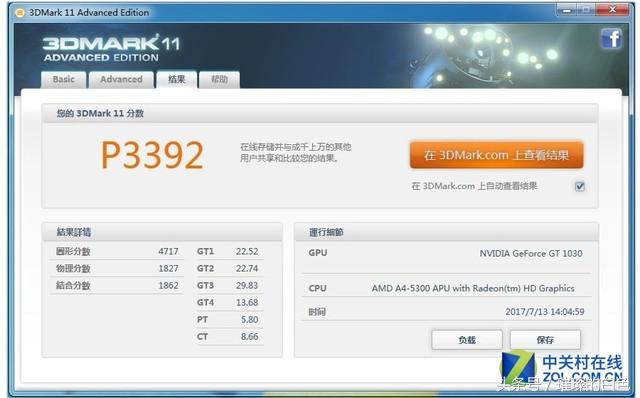Click the 結合分數 label
The image size is (640, 398).
click(x=73, y=286)
